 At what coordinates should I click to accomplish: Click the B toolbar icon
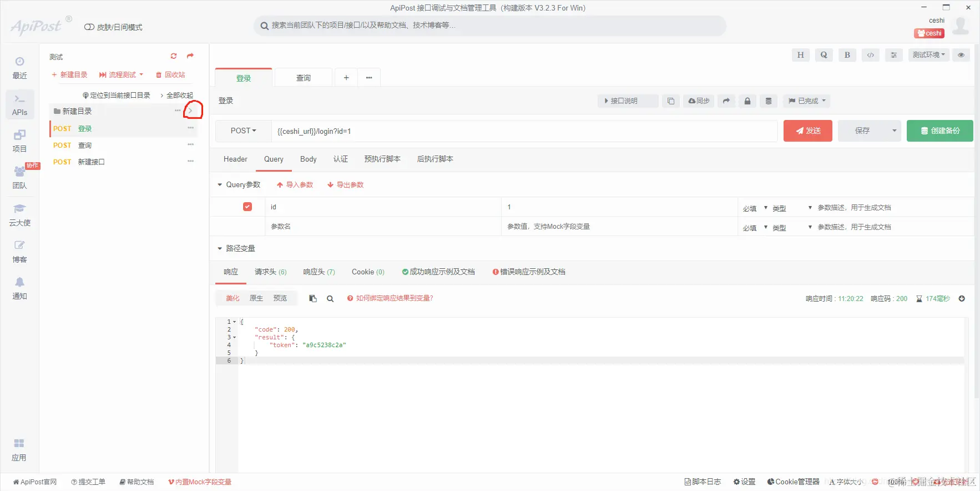tap(847, 55)
